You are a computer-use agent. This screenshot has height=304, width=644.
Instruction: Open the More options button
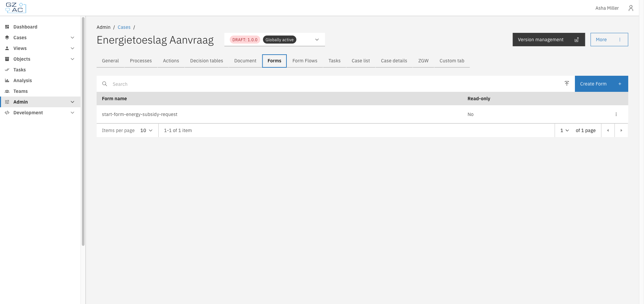[x=609, y=40]
